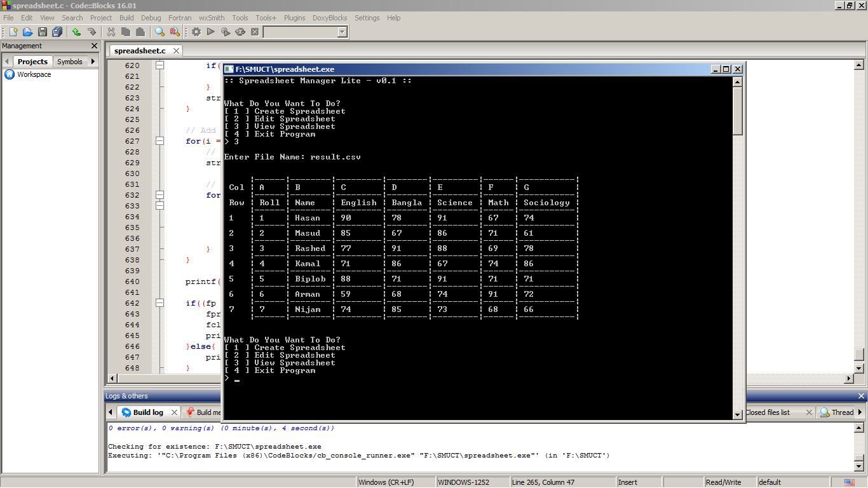The image size is (868, 488).
Task: Click the console scrollbar thumb
Action: click(x=738, y=111)
